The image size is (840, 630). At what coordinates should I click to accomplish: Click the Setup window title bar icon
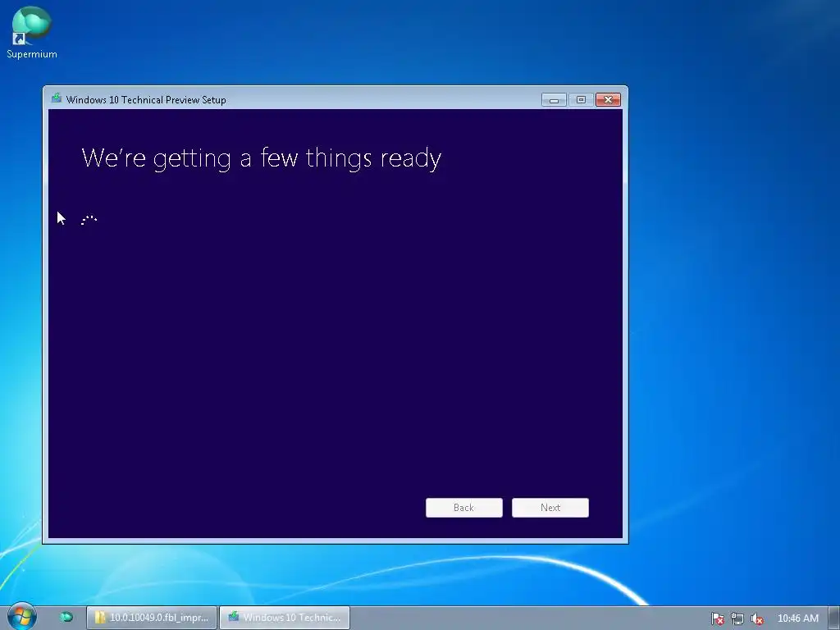57,98
